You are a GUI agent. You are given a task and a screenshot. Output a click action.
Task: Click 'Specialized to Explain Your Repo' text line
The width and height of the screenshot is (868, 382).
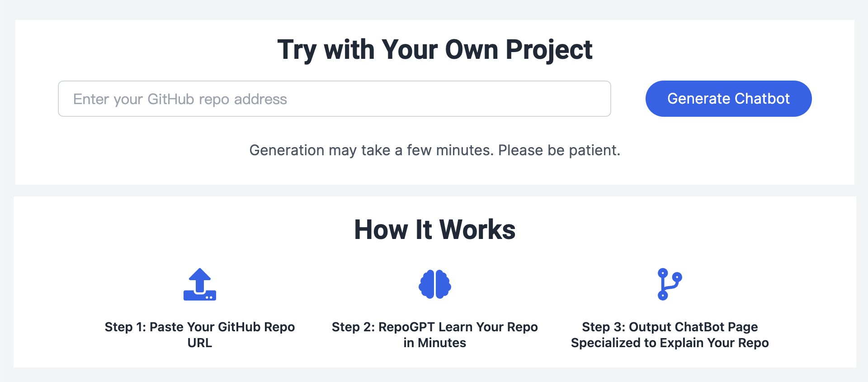pyautogui.click(x=670, y=343)
